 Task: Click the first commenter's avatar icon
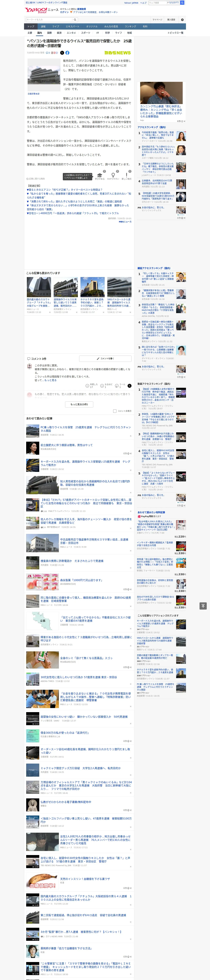(x=29, y=366)
